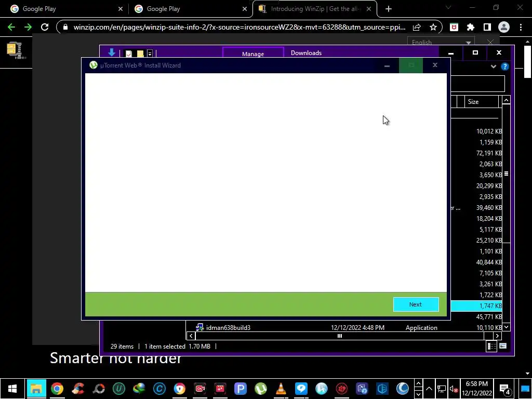The width and height of the screenshot is (532, 399).
Task: Click the 10,012 KB size cell
Action: (489, 131)
